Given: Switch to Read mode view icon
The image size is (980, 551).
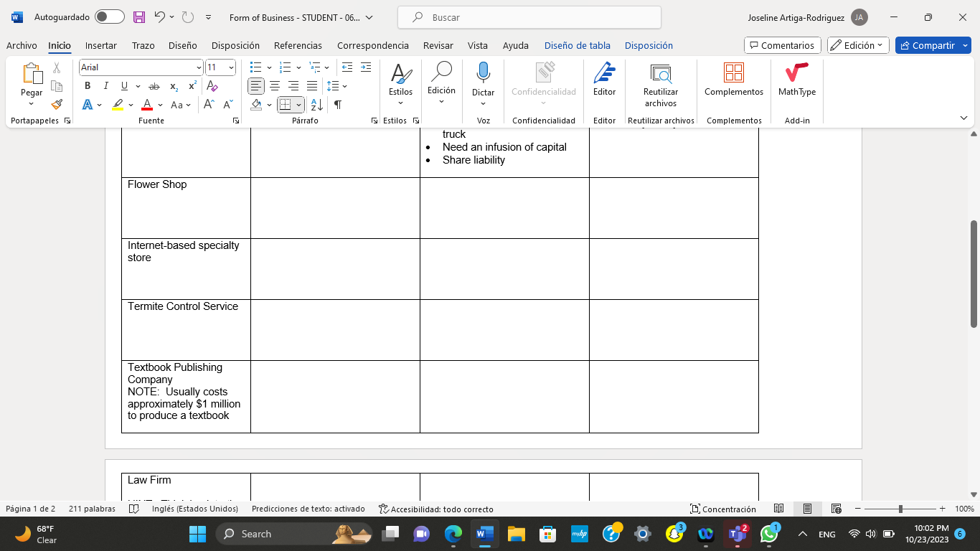Looking at the screenshot, I should tap(778, 509).
